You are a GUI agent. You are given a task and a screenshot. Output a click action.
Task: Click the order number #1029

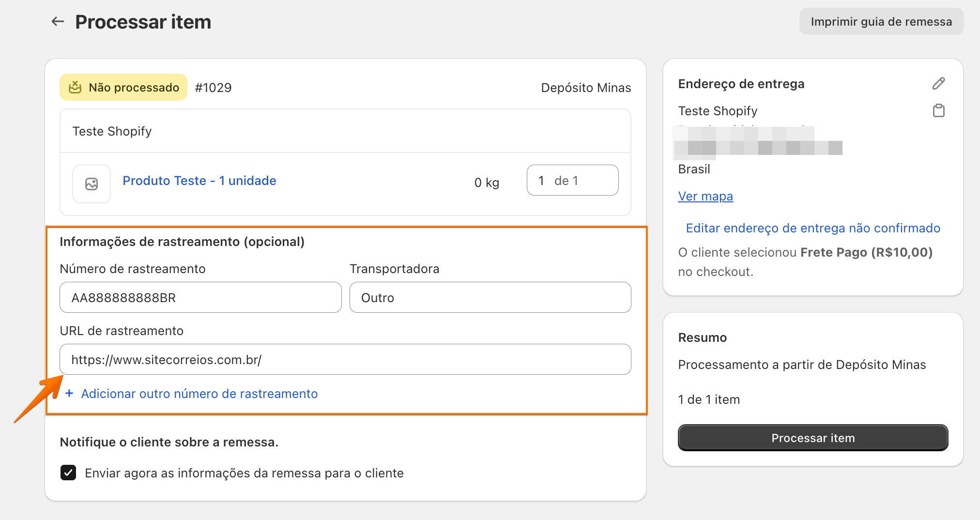213,88
